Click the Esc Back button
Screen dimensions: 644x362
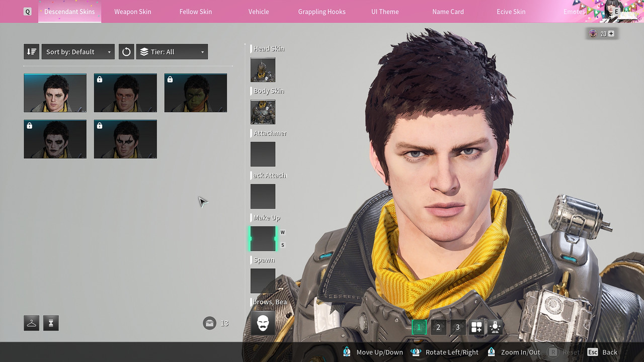click(602, 352)
